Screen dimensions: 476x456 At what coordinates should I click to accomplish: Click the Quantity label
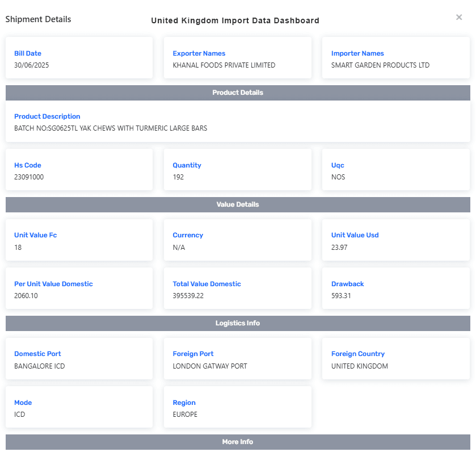[187, 165]
